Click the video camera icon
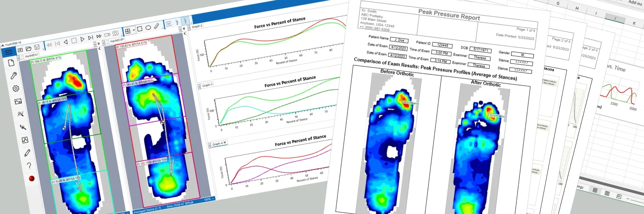This screenshot has height=214, width=644. [107, 35]
